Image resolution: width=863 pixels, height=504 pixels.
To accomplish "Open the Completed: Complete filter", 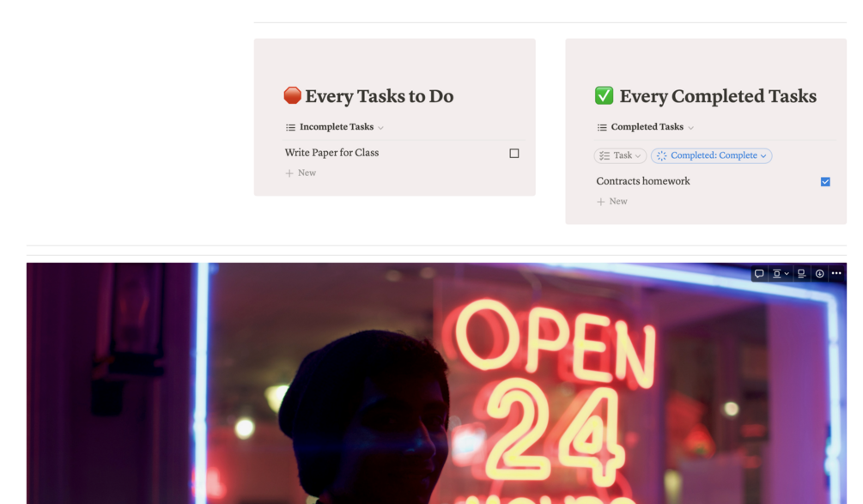I will (x=711, y=155).
